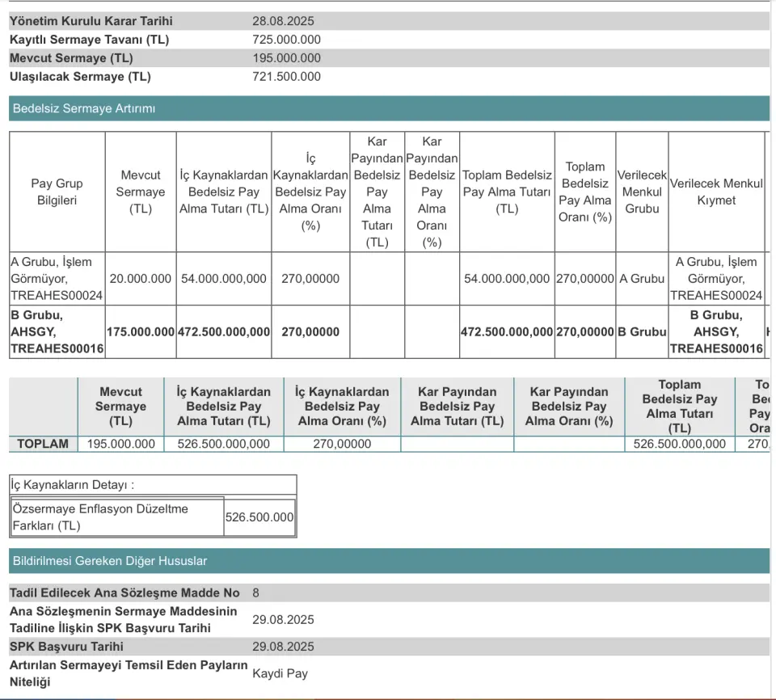Click the Verilecek Menkul Grubu column header

click(642, 192)
